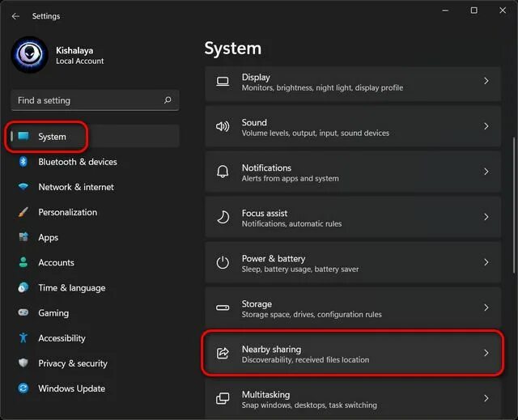Click the Notifications bell icon
Image resolution: width=518 pixels, height=420 pixels.
coord(223,172)
